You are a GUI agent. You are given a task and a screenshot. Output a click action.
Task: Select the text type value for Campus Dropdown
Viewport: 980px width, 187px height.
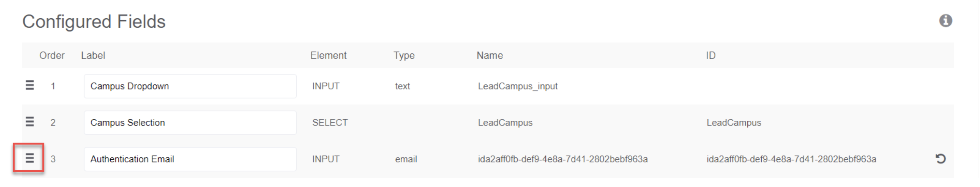[402, 86]
